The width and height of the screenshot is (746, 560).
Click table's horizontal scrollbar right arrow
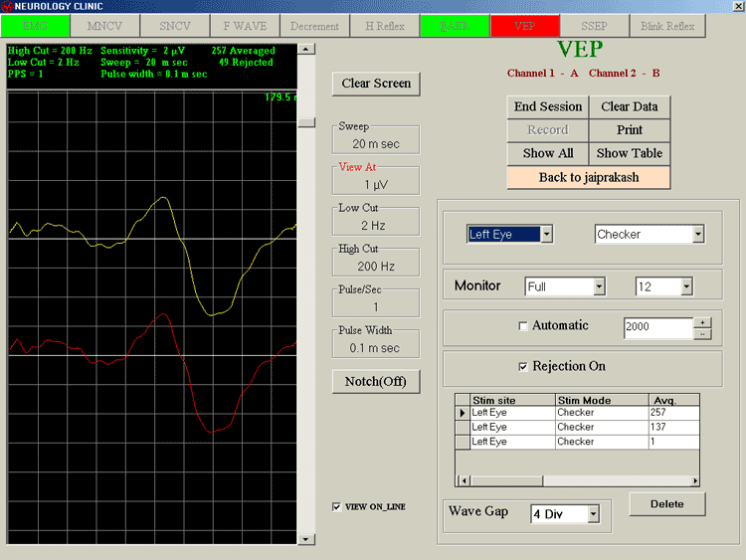[x=694, y=480]
